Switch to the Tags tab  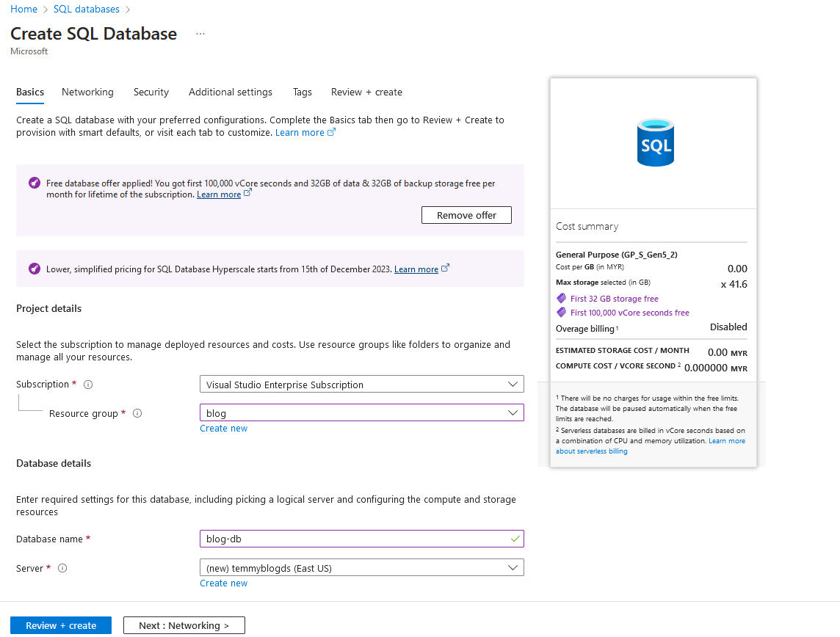(302, 92)
